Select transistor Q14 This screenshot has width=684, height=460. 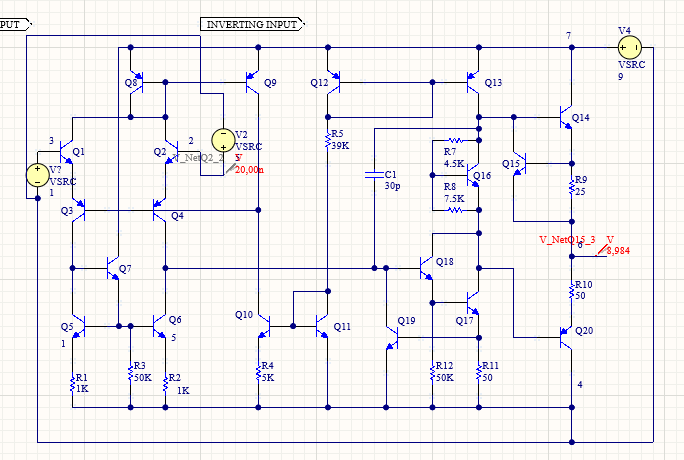(566, 117)
